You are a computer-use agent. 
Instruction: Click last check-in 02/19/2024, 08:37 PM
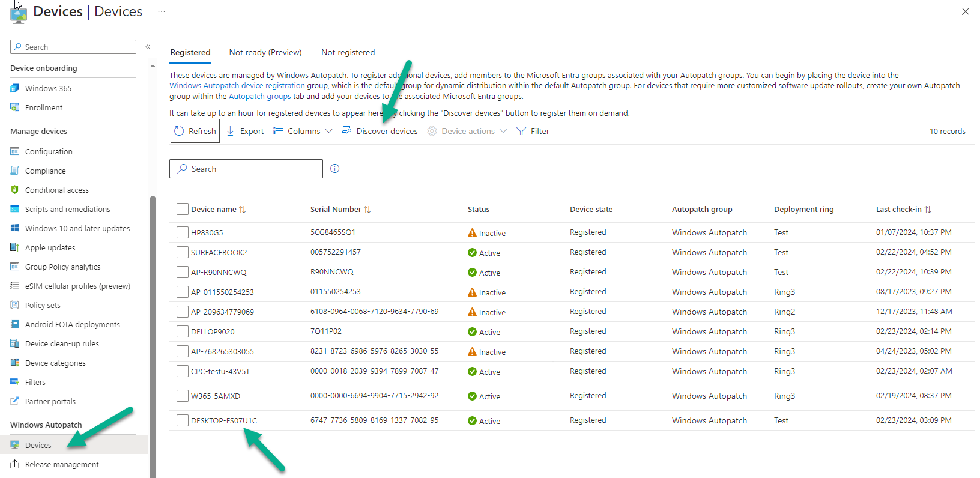tap(913, 396)
